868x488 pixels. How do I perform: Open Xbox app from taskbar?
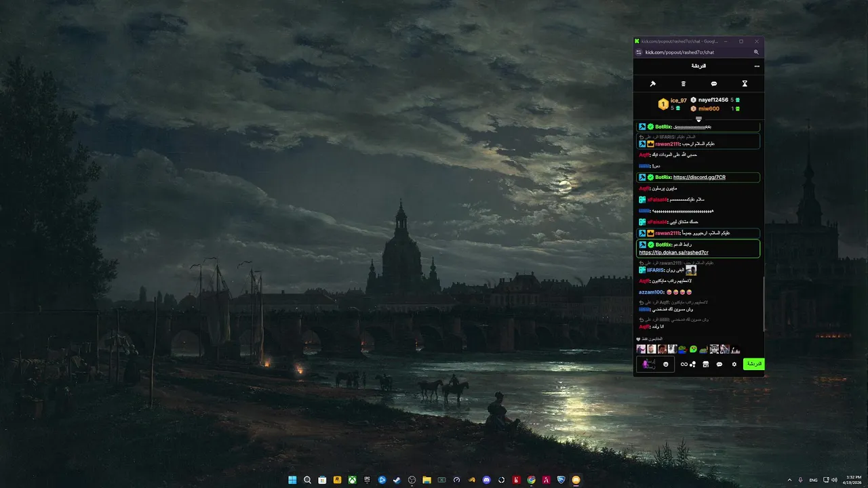(352, 480)
